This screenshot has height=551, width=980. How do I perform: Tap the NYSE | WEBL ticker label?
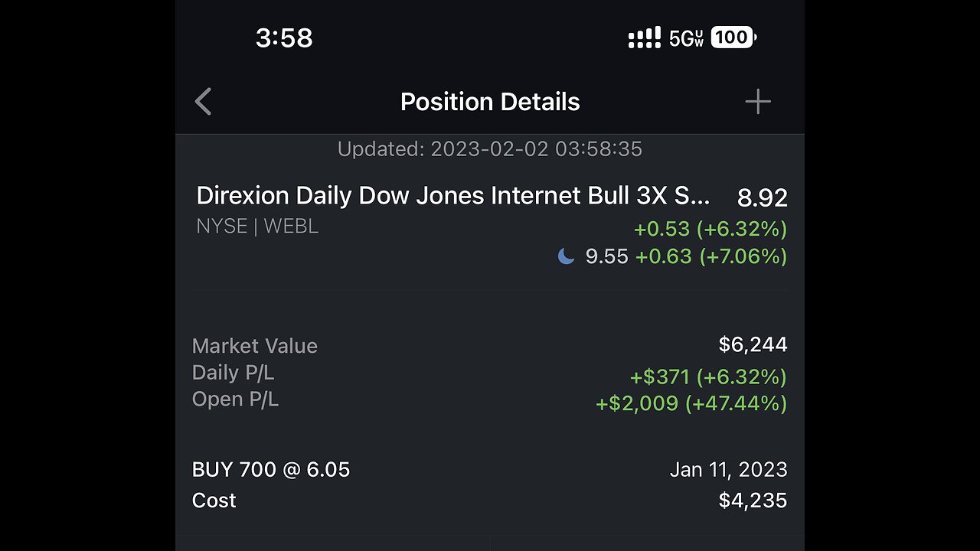pyautogui.click(x=257, y=227)
